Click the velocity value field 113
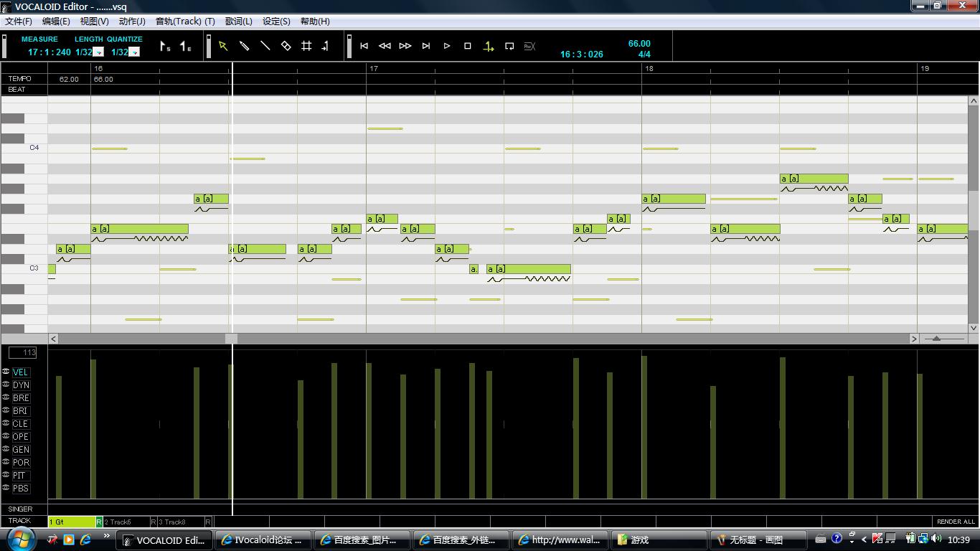 point(23,352)
